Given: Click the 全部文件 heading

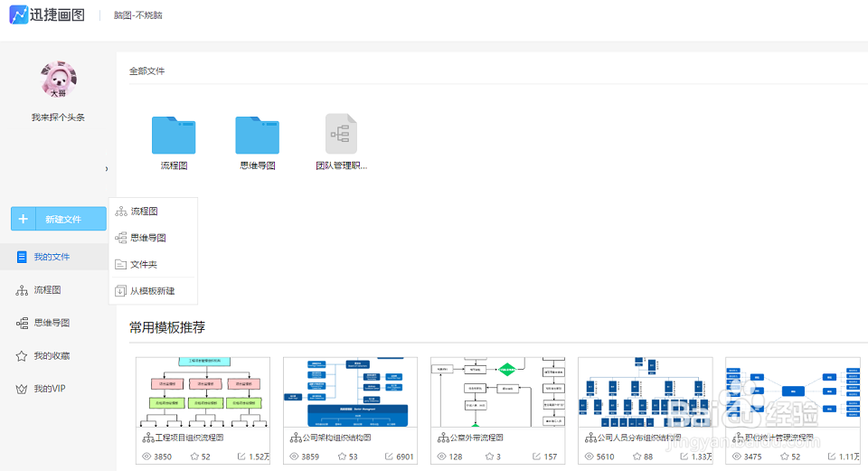Looking at the screenshot, I should coord(146,71).
